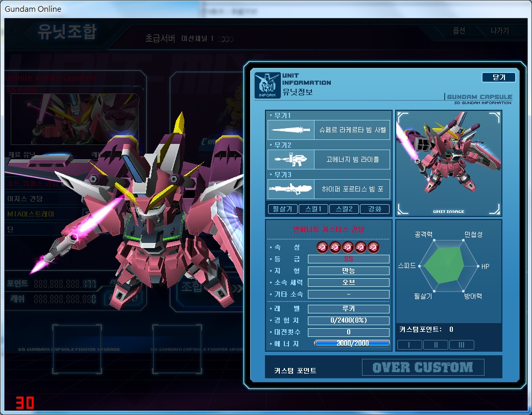This screenshot has height=415, width=532.
Task: Click the 캐쉬 counter display
Action: [x=65, y=299]
